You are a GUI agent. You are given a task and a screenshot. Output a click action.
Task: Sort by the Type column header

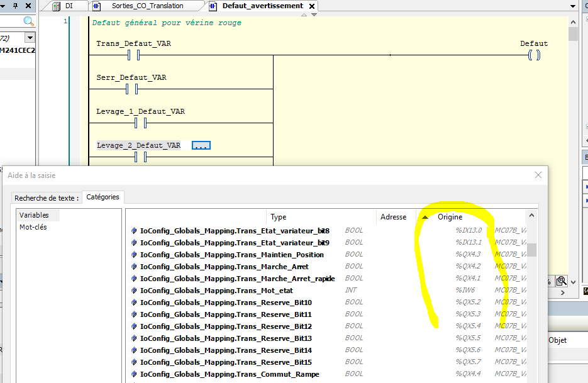279,217
